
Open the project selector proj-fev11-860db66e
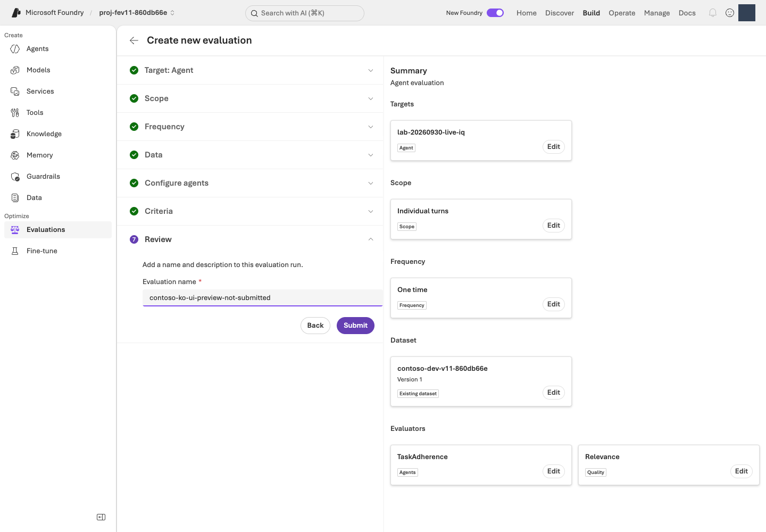[x=137, y=13]
